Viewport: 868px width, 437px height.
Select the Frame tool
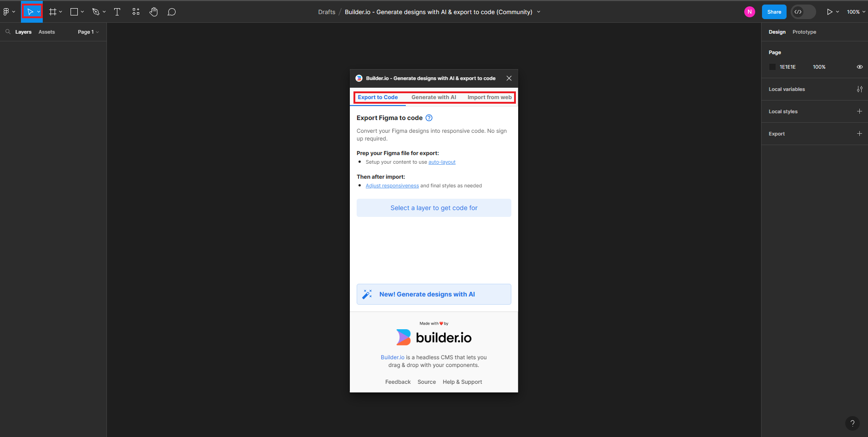[x=53, y=12]
